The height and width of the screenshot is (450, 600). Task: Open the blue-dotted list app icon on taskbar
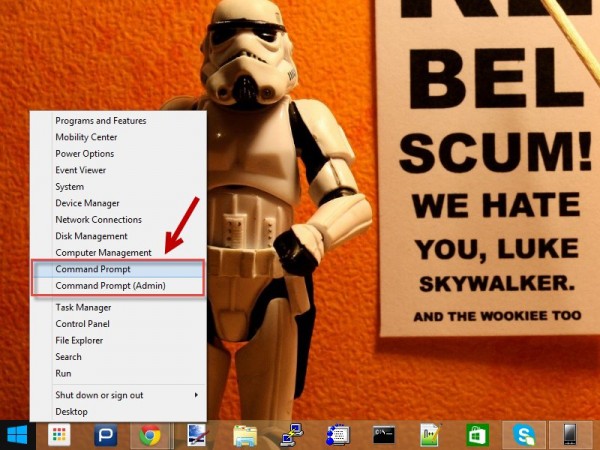point(338,435)
